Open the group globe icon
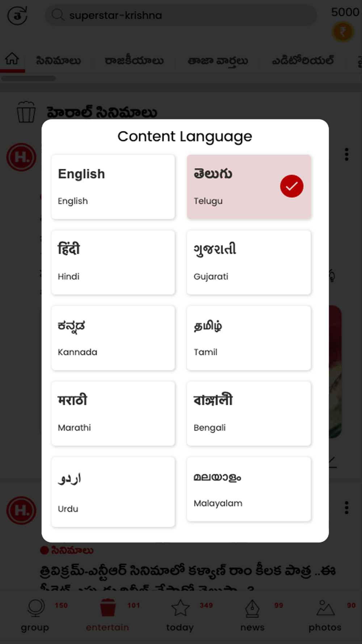The image size is (362, 644). [35, 608]
